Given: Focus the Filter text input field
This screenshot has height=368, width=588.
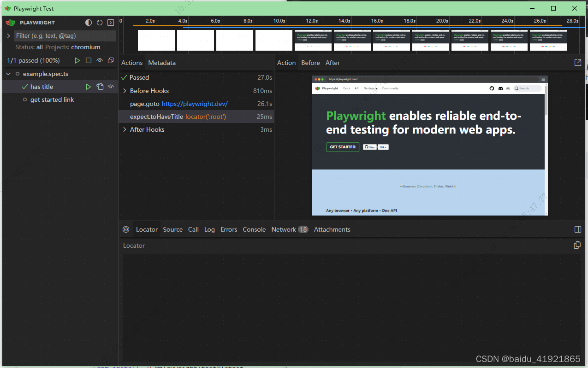Looking at the screenshot, I should pos(65,35).
